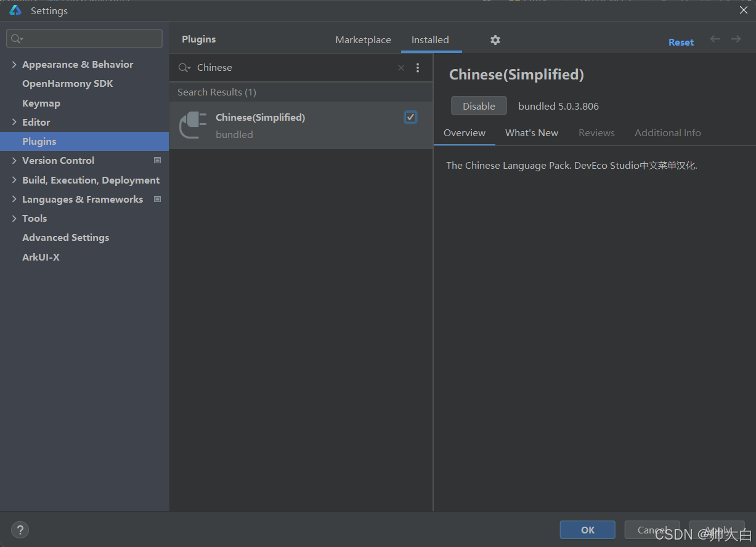The image size is (756, 547).
Task: Open the Reviews tab
Action: click(596, 132)
